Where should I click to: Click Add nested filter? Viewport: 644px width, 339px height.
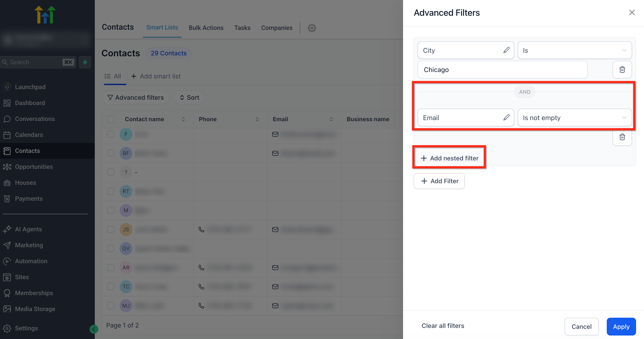(450, 158)
